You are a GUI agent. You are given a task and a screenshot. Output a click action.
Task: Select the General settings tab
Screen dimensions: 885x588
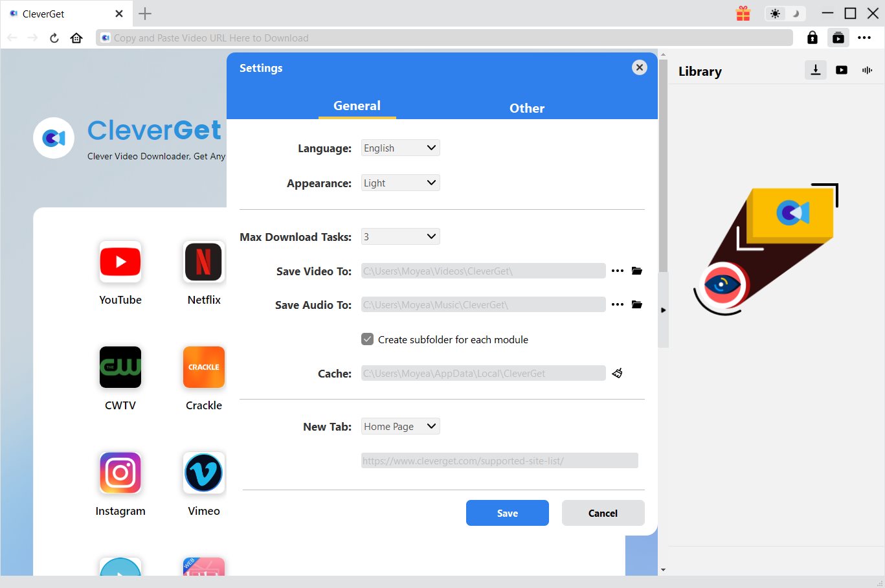357,105
